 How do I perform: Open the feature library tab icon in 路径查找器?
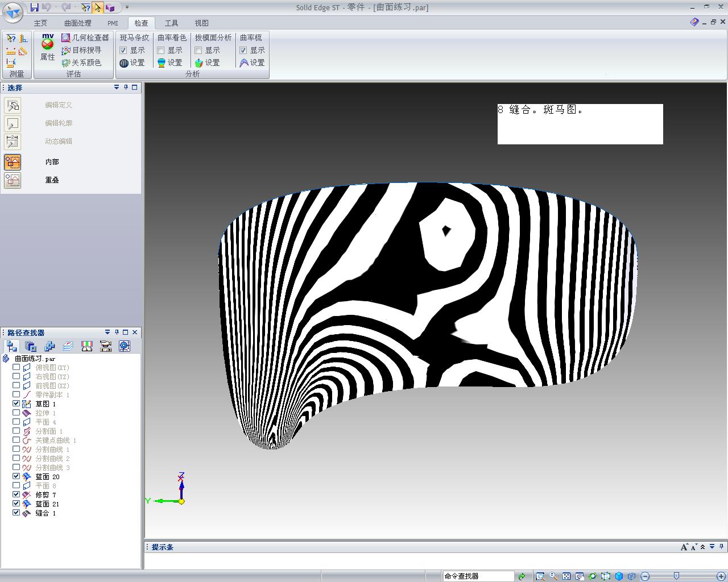[x=31, y=346]
